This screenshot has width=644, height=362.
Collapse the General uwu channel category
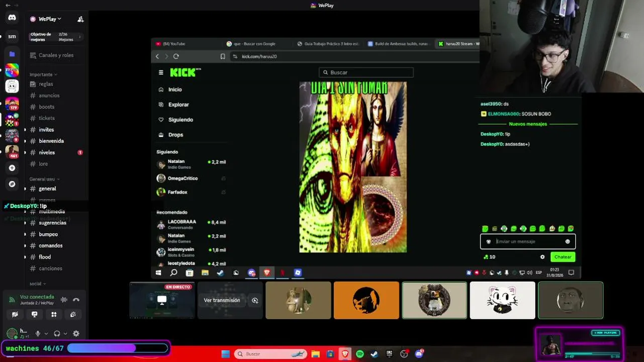tap(45, 179)
